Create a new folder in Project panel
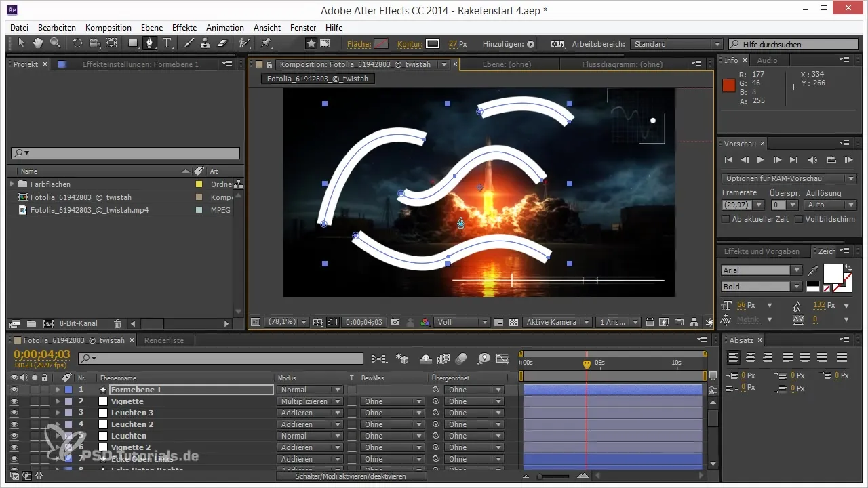Viewport: 868px width, 488px height. [32, 324]
